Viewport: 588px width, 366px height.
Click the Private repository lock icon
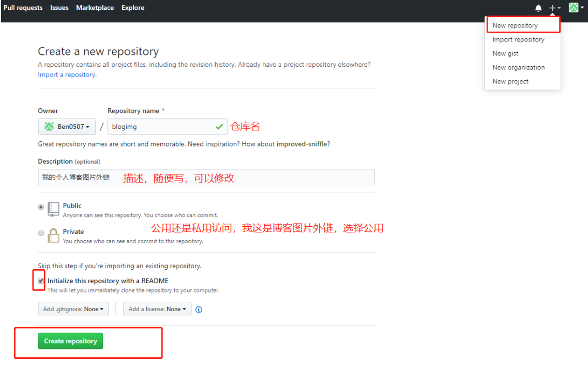(53, 236)
